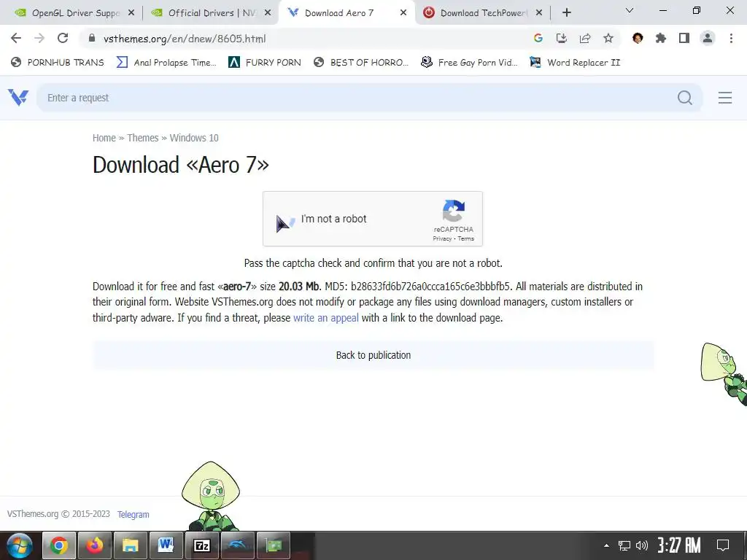Viewport: 747px width, 560px height.
Task: Open the reCAPTCHA Privacy link
Action: pos(441,238)
